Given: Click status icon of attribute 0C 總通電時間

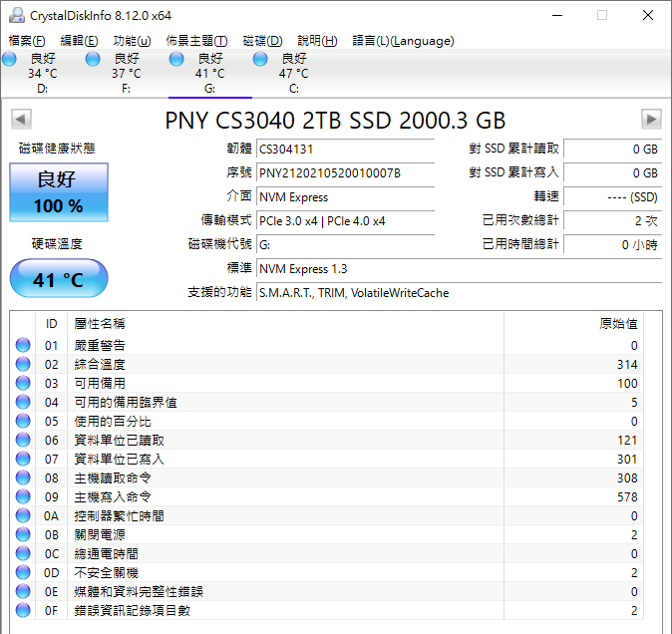Looking at the screenshot, I should (23, 553).
